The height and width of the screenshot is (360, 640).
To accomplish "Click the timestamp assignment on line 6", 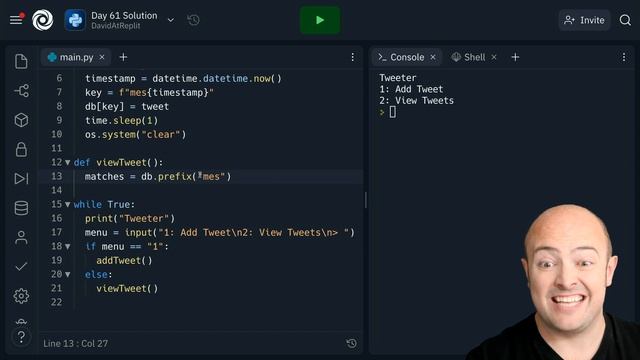I will tap(183, 78).
